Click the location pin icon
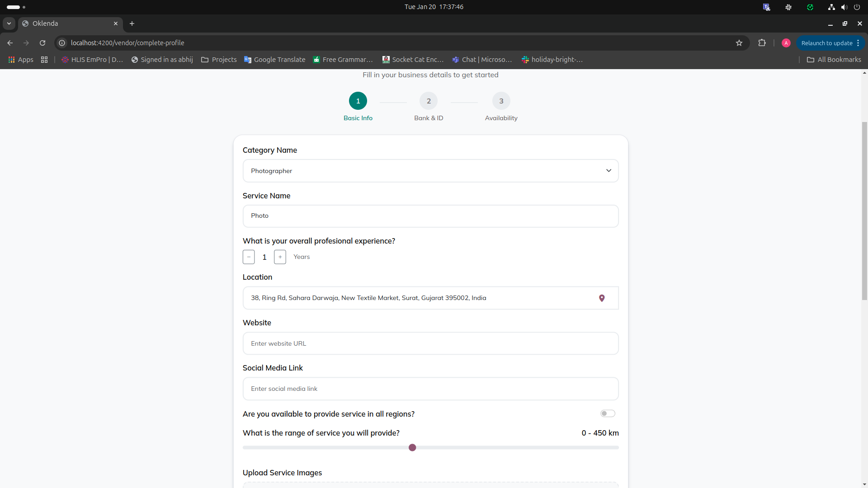868x488 pixels. (x=602, y=298)
